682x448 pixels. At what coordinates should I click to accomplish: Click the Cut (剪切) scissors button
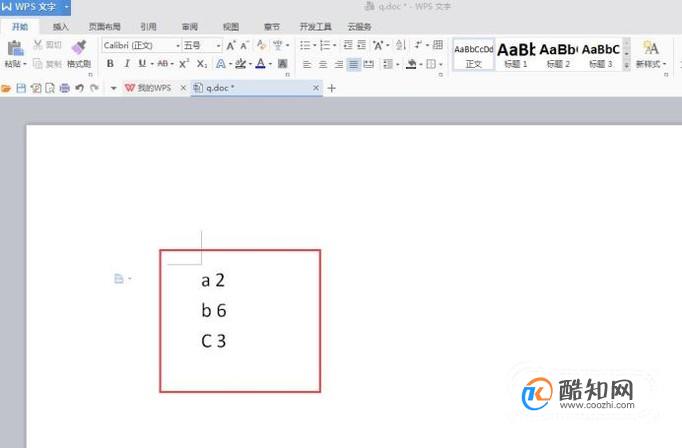47,45
